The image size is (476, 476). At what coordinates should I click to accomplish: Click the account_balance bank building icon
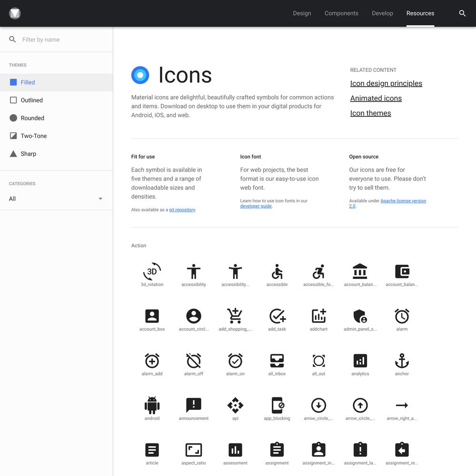click(x=360, y=271)
